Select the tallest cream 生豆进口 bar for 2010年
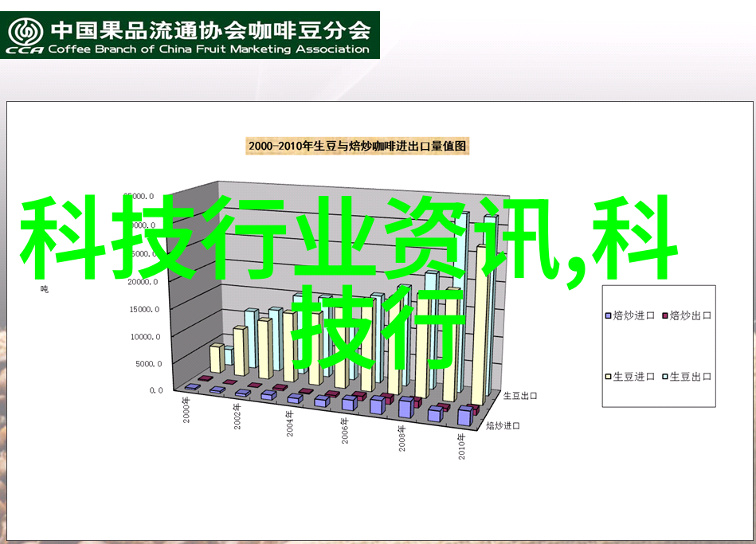The height and width of the screenshot is (544, 756). [480, 324]
